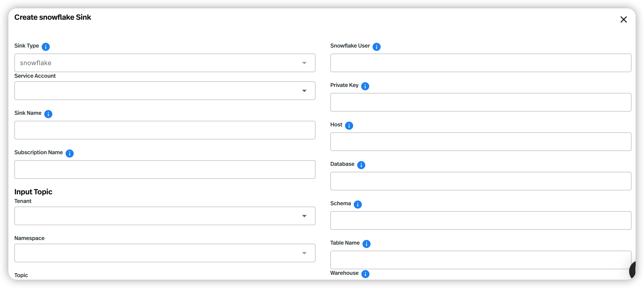Click the Host info icon
The height and width of the screenshot is (288, 644).
[348, 125]
